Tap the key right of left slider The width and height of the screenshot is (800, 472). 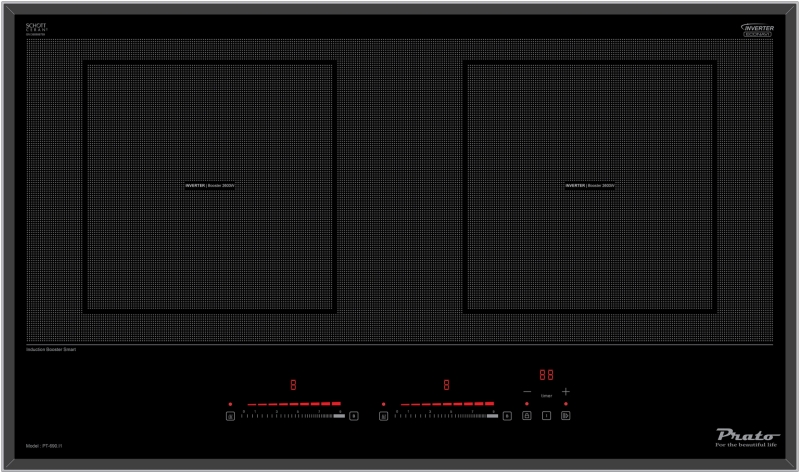(x=353, y=414)
